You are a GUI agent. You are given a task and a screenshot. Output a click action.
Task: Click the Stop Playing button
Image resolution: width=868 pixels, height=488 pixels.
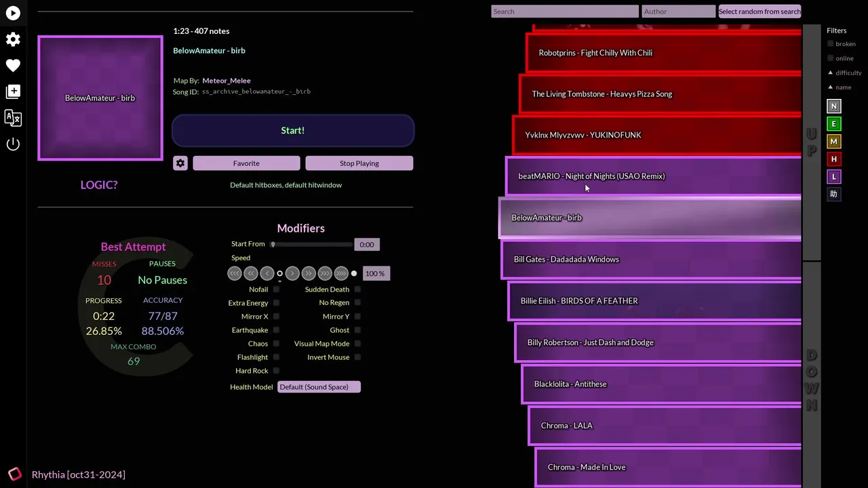tap(359, 163)
